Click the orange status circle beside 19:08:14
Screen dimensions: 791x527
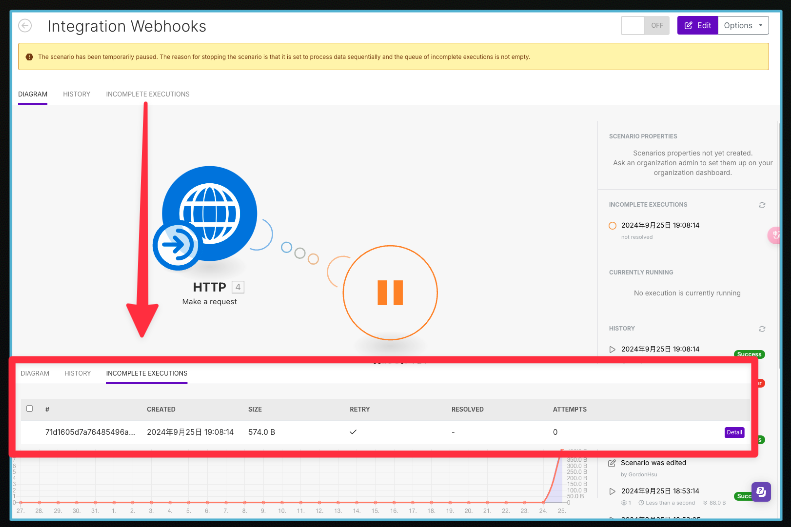pyautogui.click(x=612, y=225)
